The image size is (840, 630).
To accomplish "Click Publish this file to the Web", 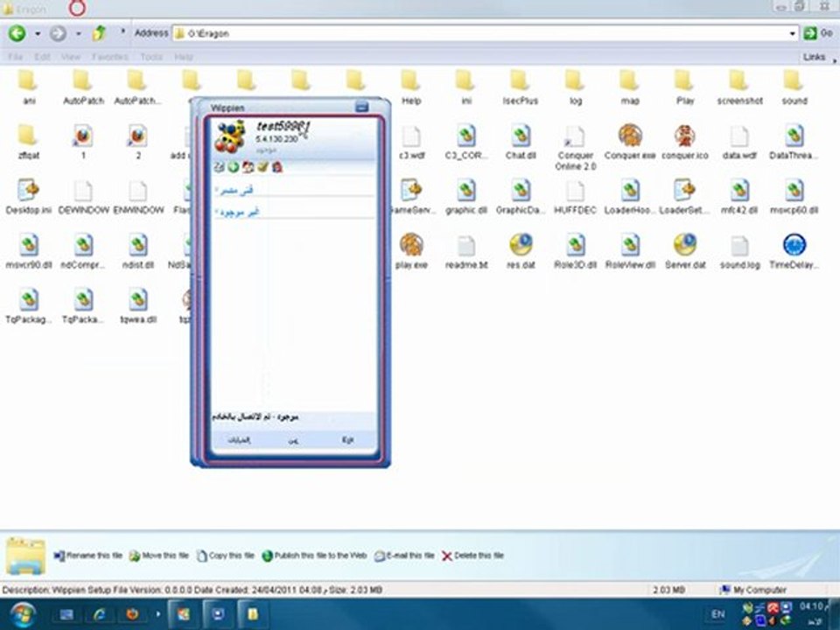I will coord(314,556).
